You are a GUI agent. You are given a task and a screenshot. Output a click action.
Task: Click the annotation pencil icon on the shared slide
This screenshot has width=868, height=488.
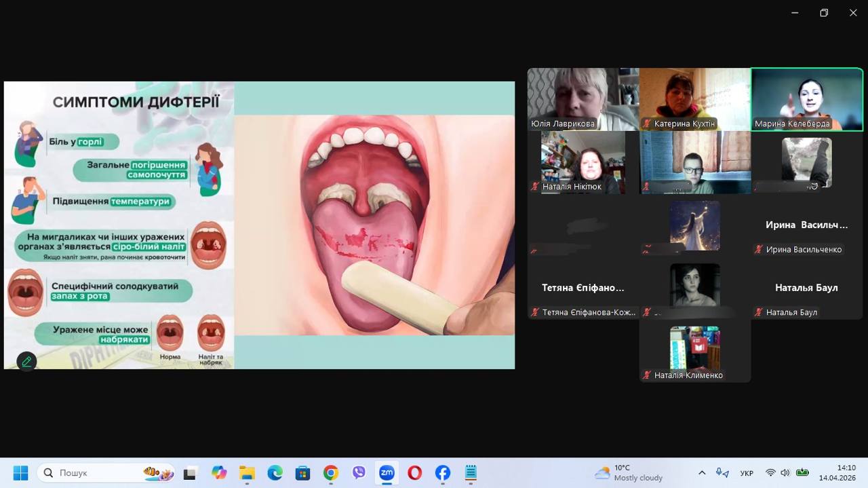point(26,362)
